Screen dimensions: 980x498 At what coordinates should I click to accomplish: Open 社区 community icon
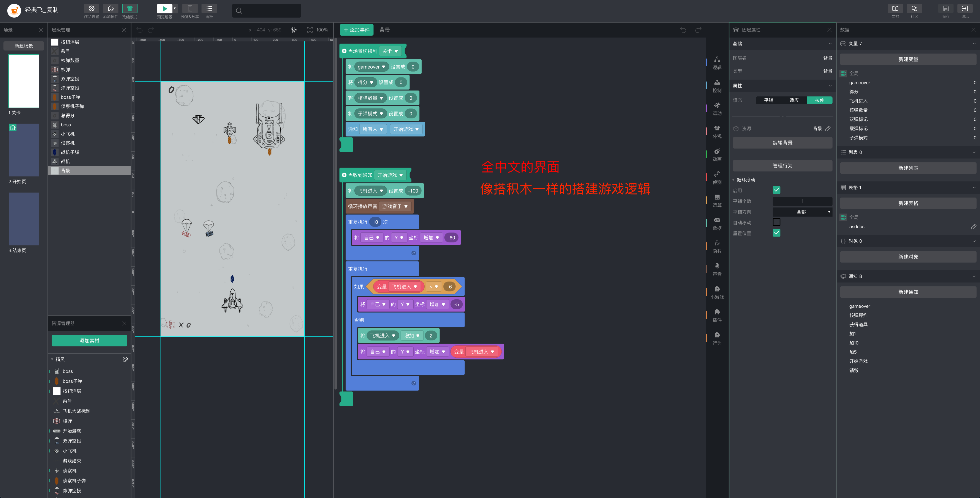[x=914, y=9]
